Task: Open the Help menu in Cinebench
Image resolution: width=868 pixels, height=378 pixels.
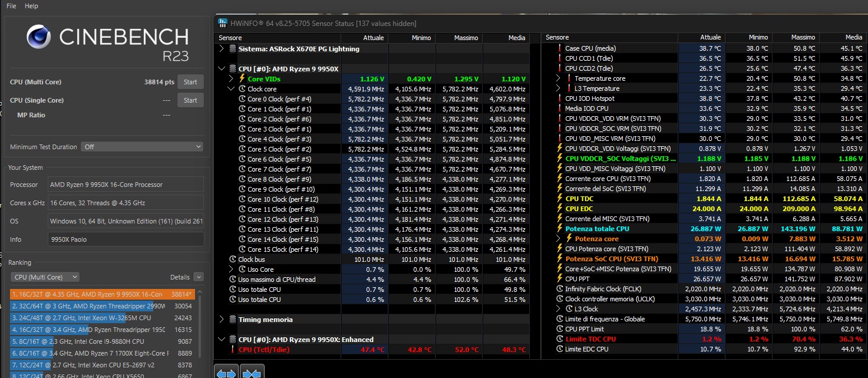Action: 31,6
